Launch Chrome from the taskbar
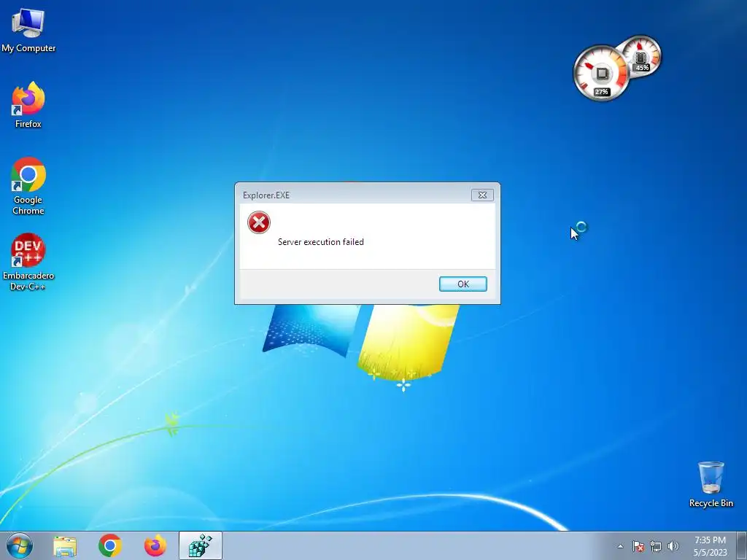Screen dimensions: 747x560 click(x=110, y=545)
